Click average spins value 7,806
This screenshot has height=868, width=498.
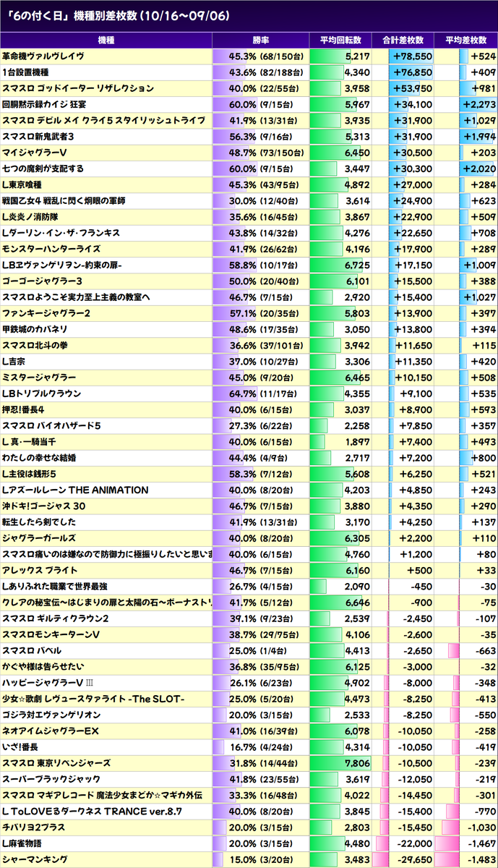point(357,762)
